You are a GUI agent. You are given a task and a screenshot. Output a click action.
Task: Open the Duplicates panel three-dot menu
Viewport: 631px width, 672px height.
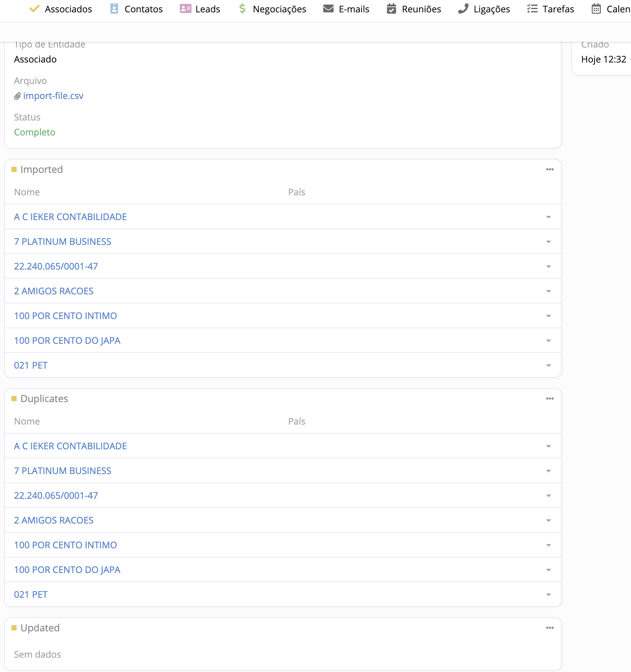tap(550, 399)
